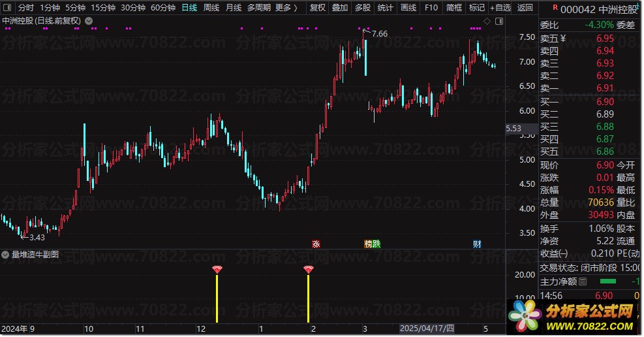Toggle the 简框 simple frame view
The image size is (644, 337).
[x=454, y=7]
